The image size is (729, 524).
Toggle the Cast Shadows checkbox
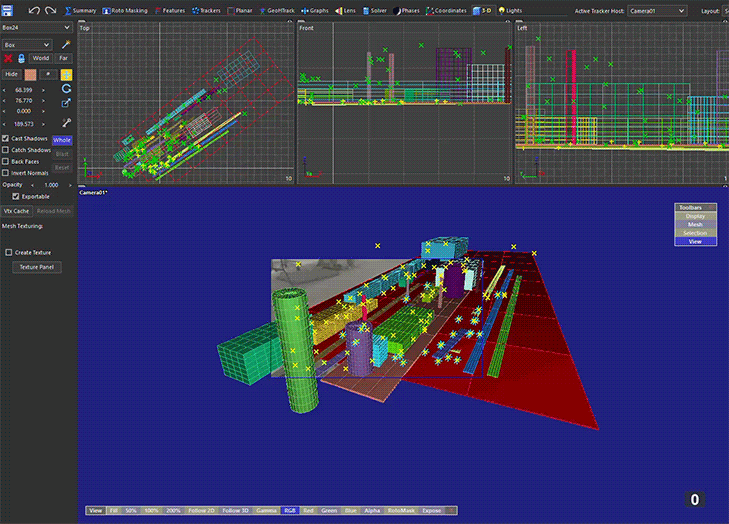click(x=6, y=139)
